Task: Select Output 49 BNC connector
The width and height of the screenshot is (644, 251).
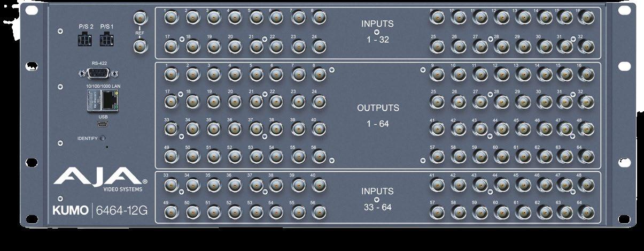Action: coord(171,156)
